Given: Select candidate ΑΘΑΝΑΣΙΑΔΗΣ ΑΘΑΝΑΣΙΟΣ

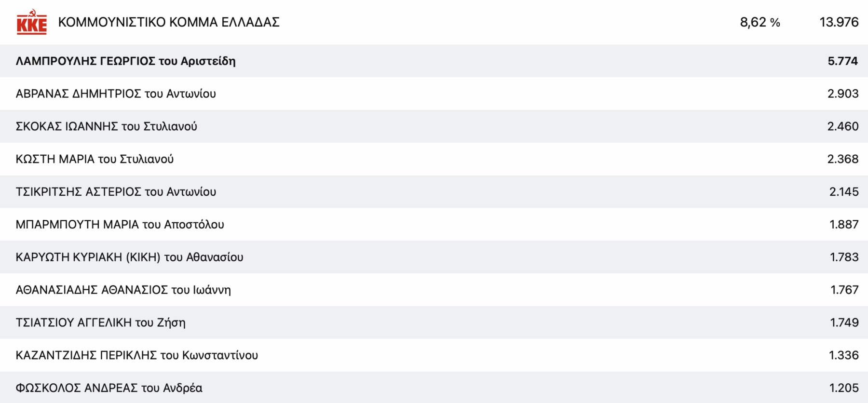Looking at the screenshot, I should click(123, 290).
